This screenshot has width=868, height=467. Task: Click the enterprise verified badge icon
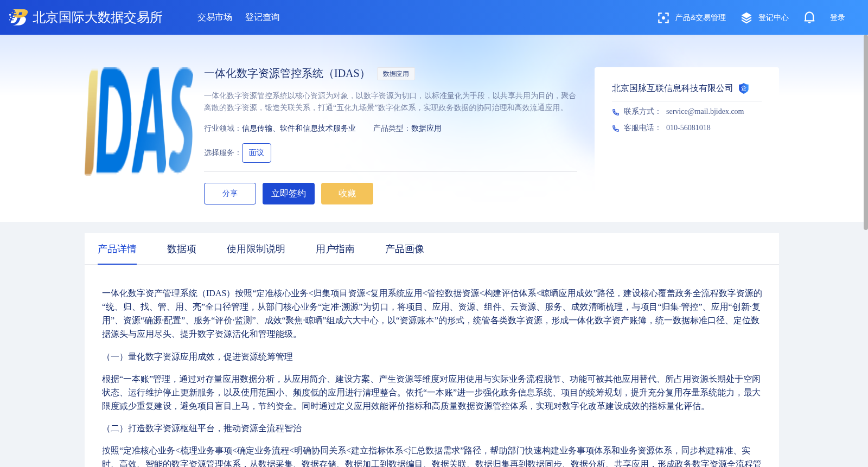[x=744, y=88]
